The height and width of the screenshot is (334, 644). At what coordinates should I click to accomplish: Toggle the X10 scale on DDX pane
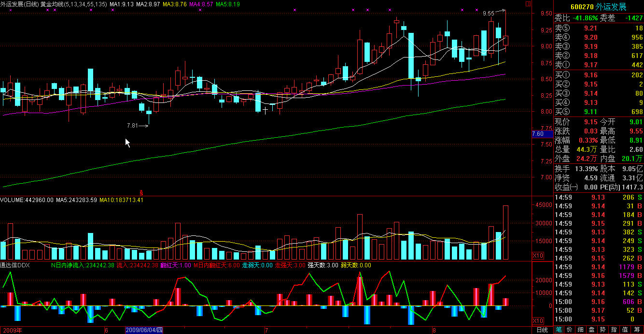click(537, 321)
